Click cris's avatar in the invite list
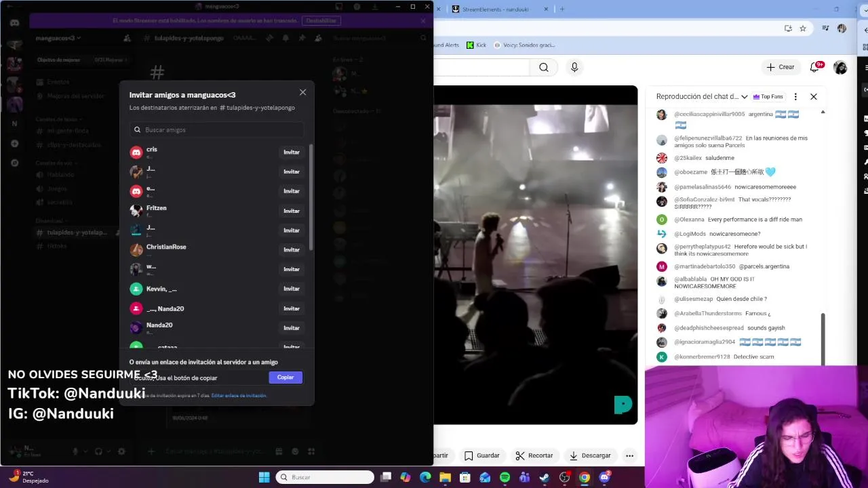The height and width of the screenshot is (488, 868). point(136,152)
